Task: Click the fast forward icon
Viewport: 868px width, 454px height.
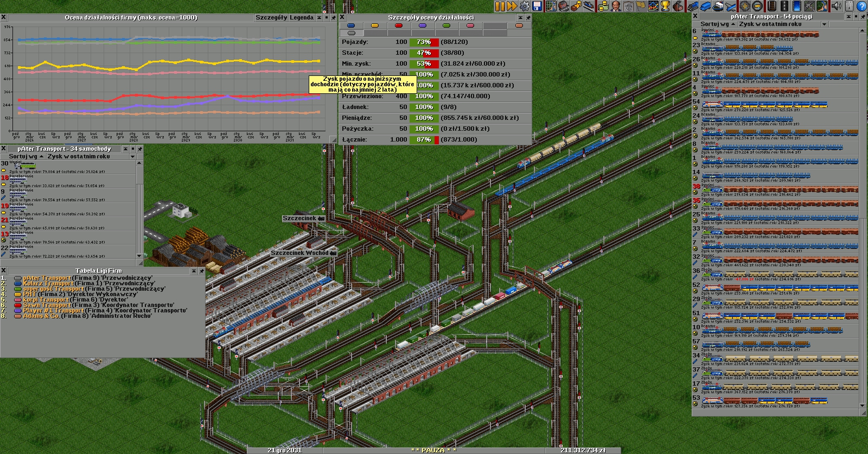Action: pyautogui.click(x=512, y=6)
